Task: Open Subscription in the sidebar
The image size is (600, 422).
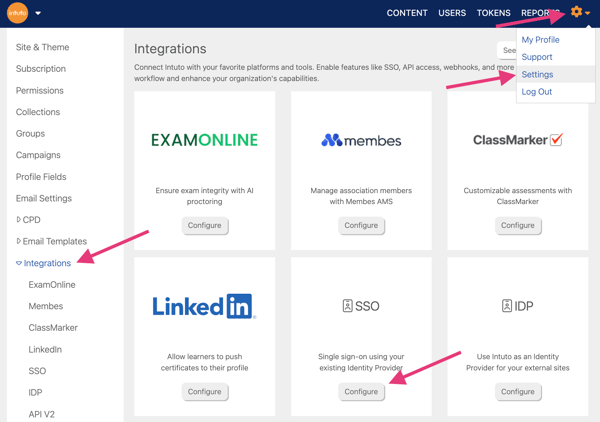Action: tap(41, 69)
